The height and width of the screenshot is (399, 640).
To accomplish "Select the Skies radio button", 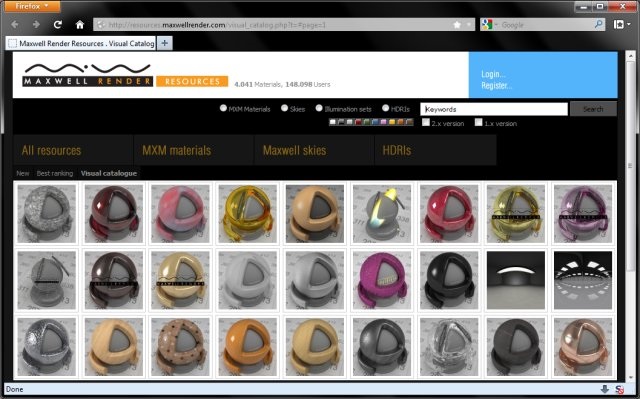I will 284,108.
